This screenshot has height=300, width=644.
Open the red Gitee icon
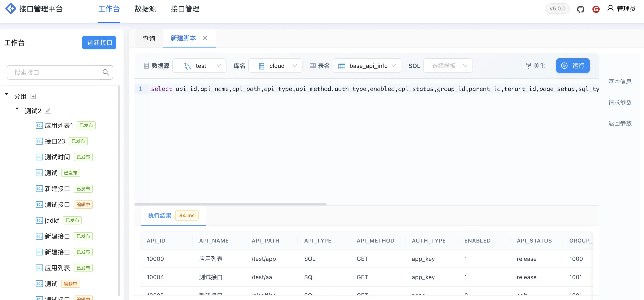coord(596,9)
